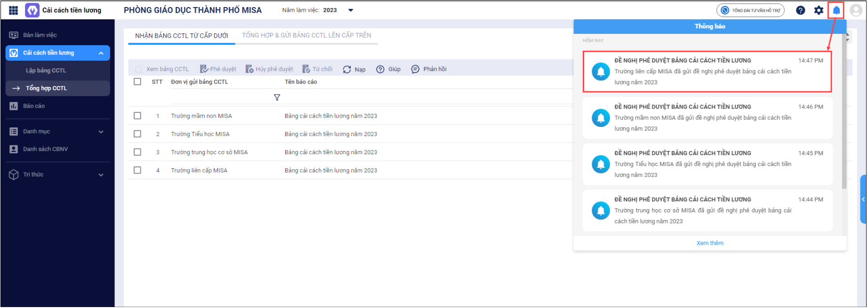
Task: Open the Trường Tiểu học MISA notification card text
Action: click(x=703, y=169)
